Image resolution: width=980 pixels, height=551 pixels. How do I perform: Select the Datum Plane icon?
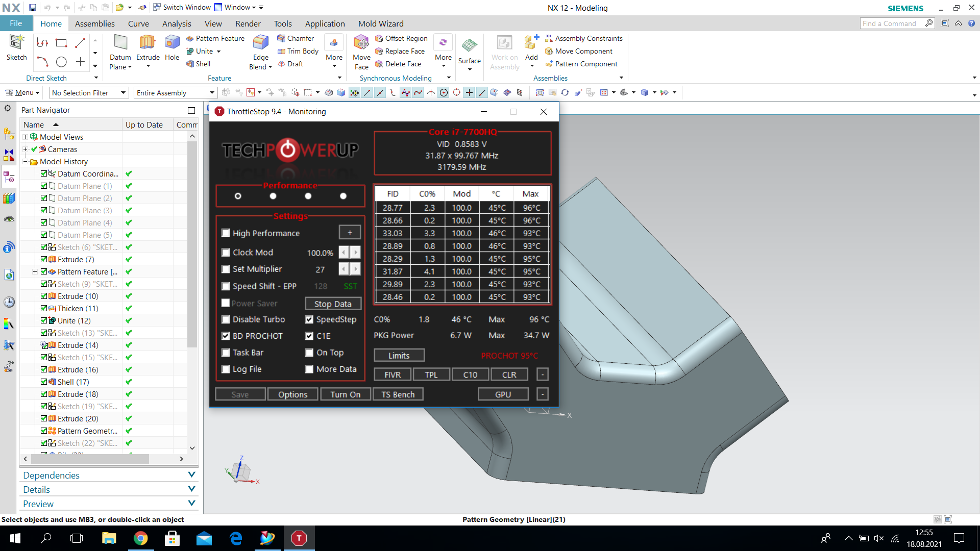coord(120,43)
